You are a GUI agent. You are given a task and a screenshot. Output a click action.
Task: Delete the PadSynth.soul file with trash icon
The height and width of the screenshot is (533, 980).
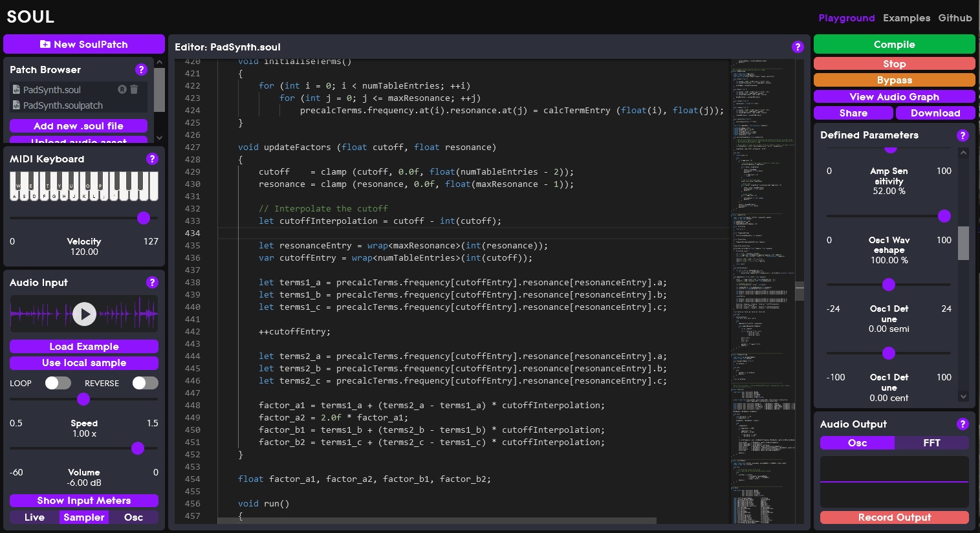(x=134, y=89)
